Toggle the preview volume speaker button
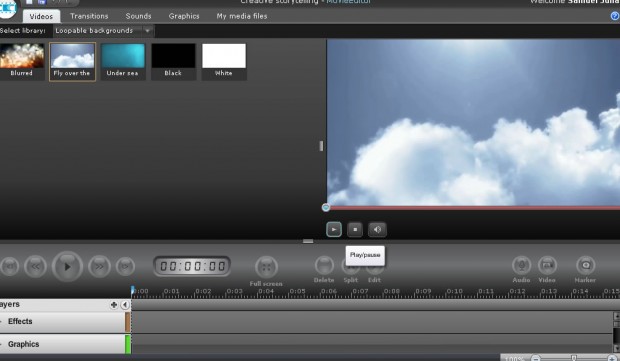 (x=377, y=229)
